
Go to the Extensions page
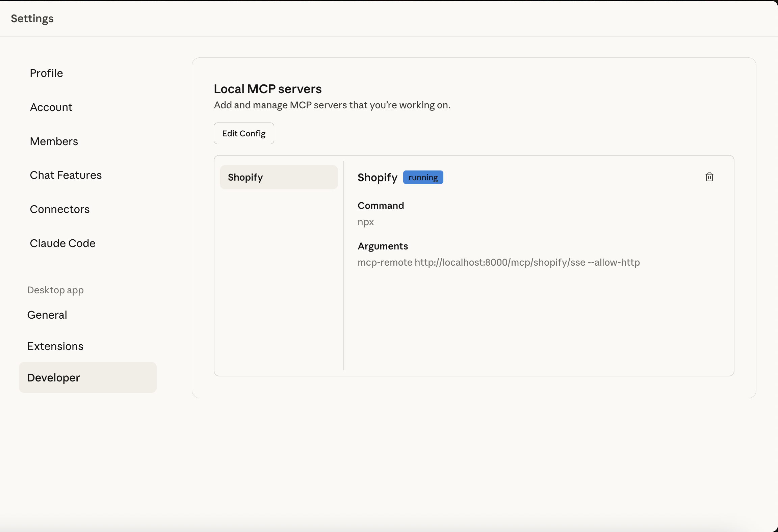(55, 346)
